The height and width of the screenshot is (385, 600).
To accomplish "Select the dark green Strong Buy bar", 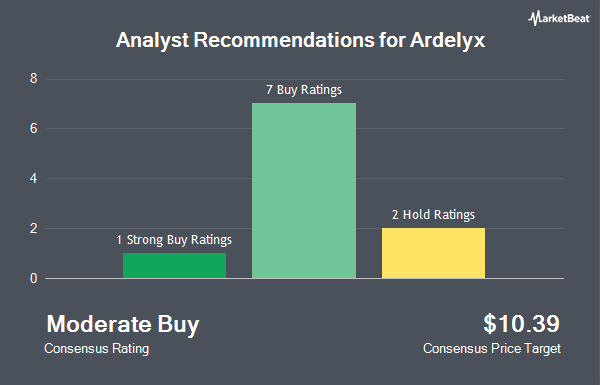I will point(174,265).
